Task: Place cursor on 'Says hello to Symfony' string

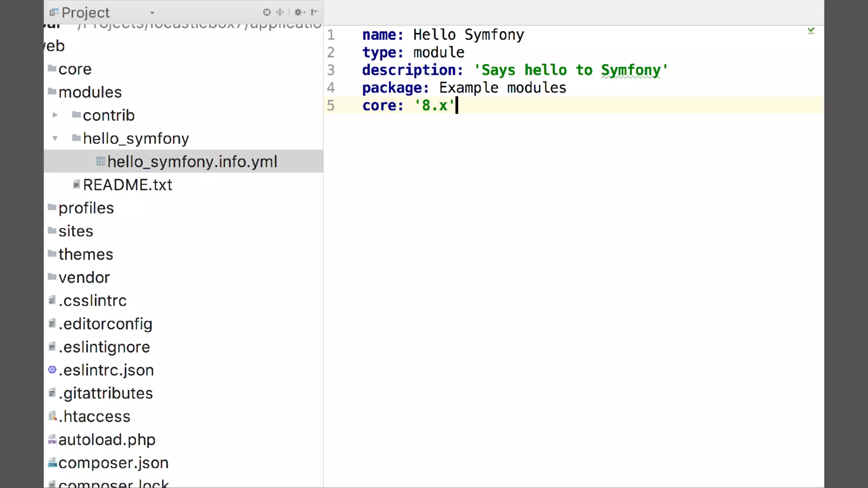Action: [x=570, y=70]
